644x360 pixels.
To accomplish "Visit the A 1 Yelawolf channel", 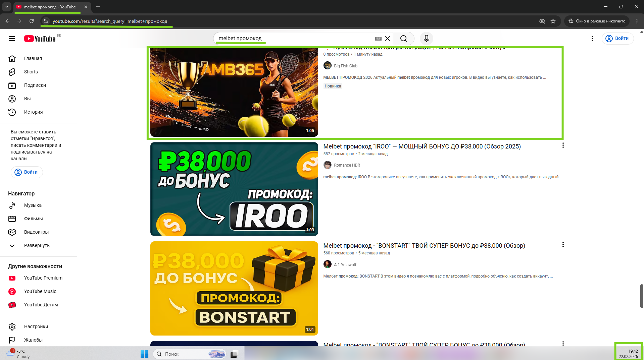I will click(x=345, y=265).
